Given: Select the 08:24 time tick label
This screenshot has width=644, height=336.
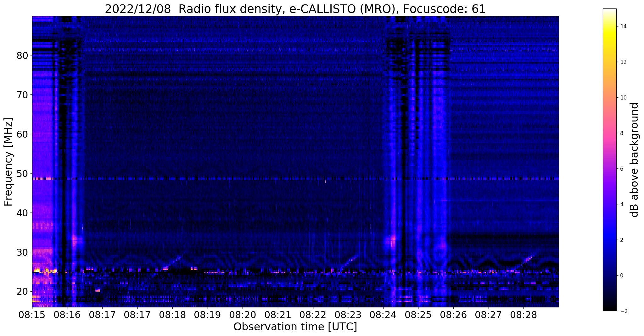Looking at the screenshot, I should 383,315.
